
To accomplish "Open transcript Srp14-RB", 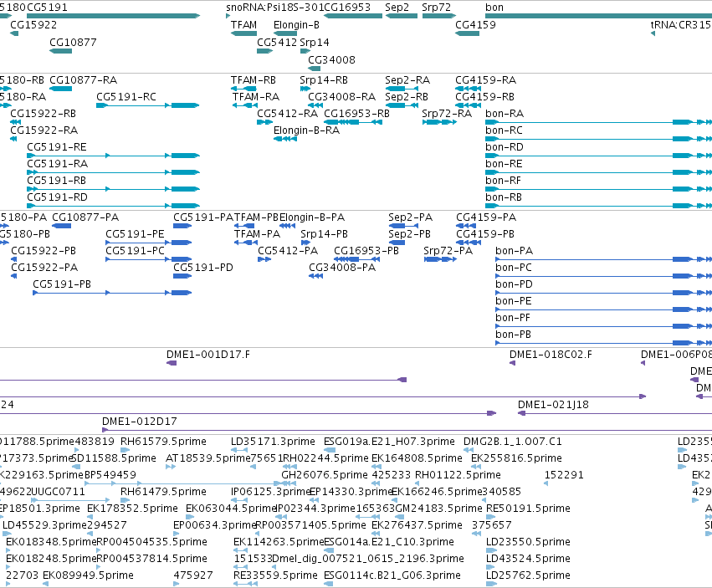I will click(324, 80).
